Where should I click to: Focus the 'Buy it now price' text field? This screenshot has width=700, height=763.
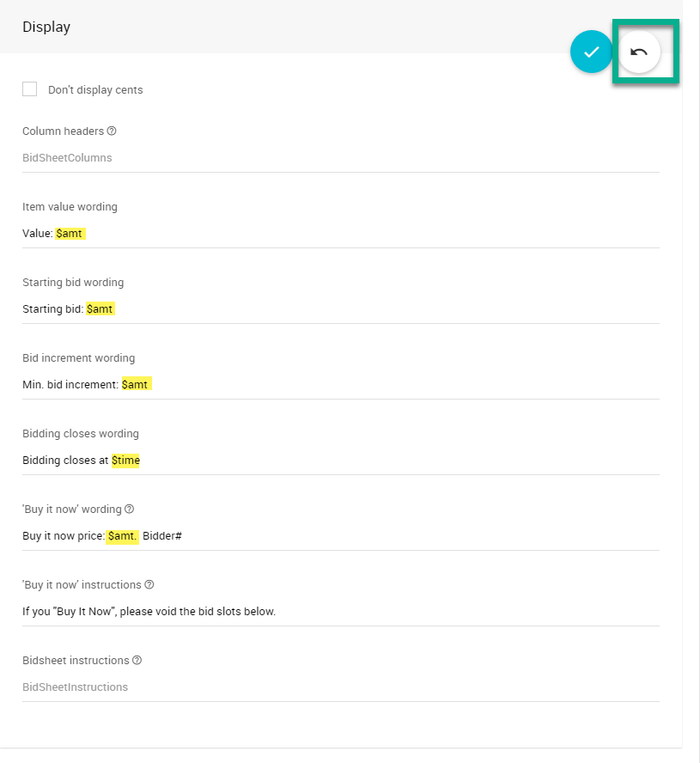(340, 536)
